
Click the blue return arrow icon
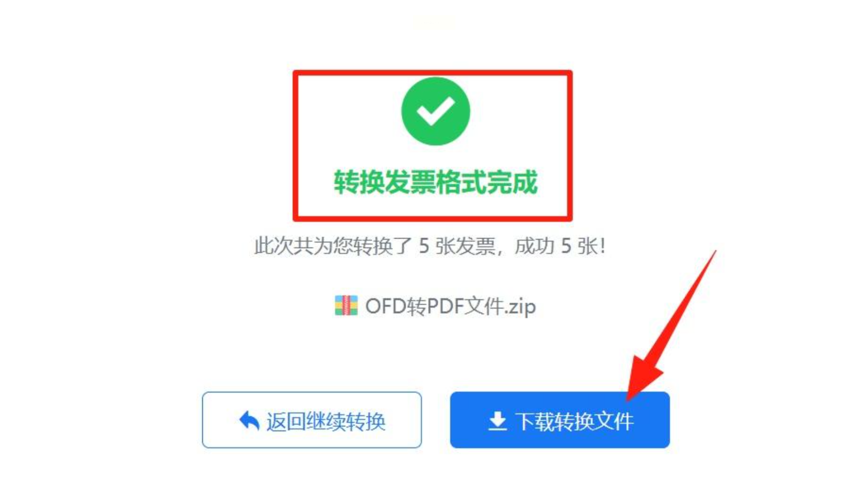[x=249, y=421]
